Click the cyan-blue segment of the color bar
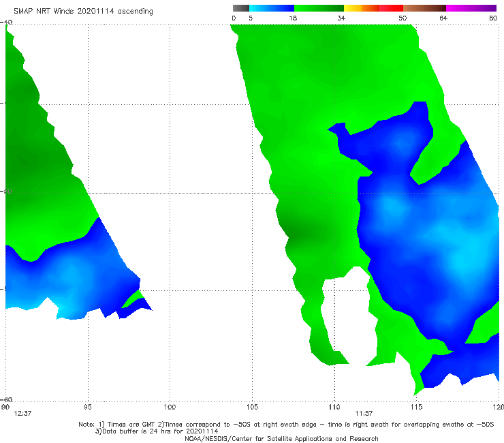 (x=272, y=8)
